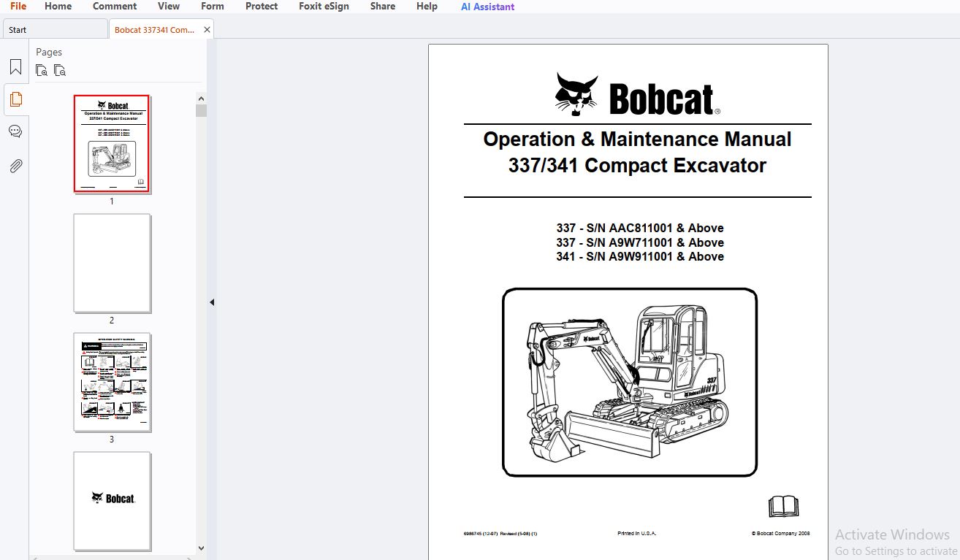The width and height of the screenshot is (960, 560).
Task: Close the Bobcat 337341 document tab
Action: [207, 30]
